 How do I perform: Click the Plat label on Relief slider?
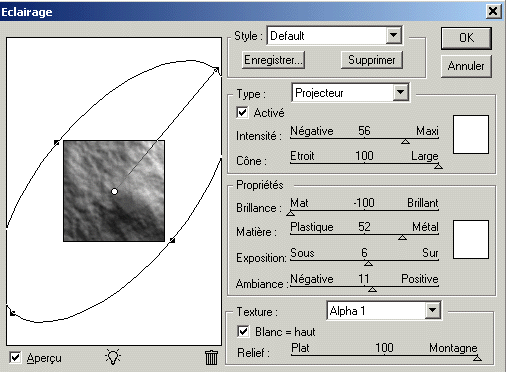[300, 348]
